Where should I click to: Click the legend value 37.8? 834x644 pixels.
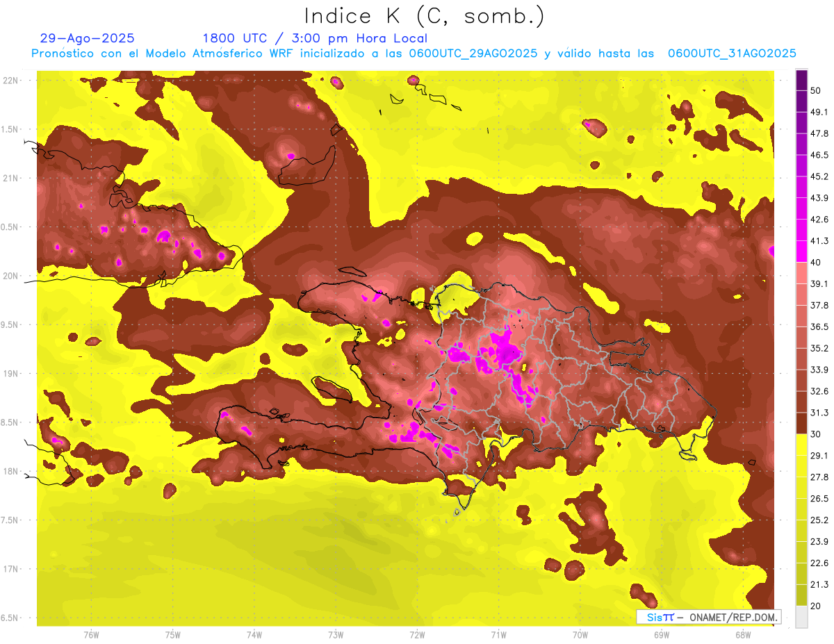(819, 305)
